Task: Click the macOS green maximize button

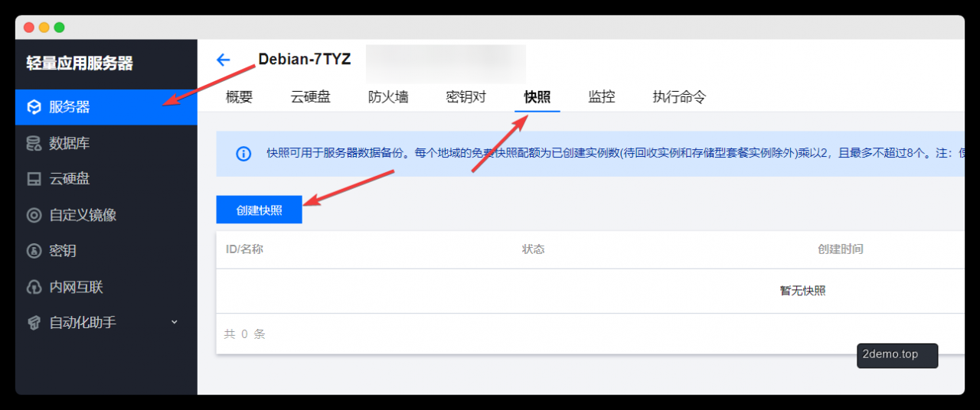Action: [x=60, y=28]
